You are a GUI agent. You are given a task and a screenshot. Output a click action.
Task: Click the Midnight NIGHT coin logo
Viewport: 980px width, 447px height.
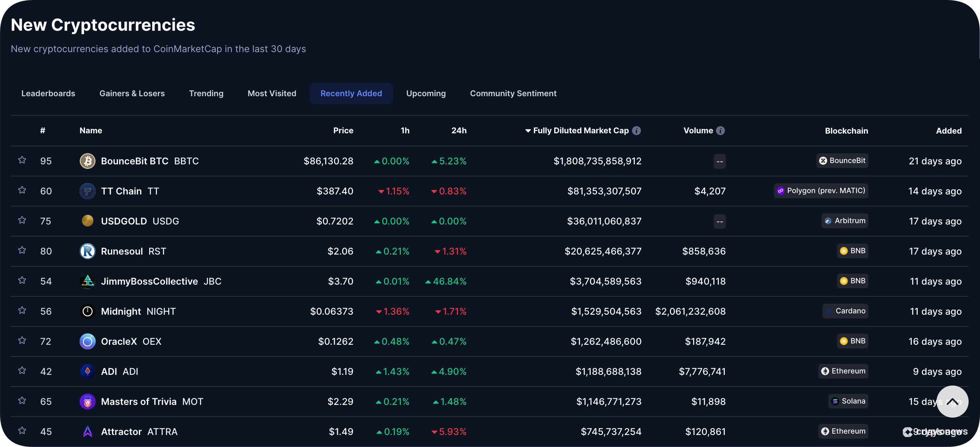[88, 311]
